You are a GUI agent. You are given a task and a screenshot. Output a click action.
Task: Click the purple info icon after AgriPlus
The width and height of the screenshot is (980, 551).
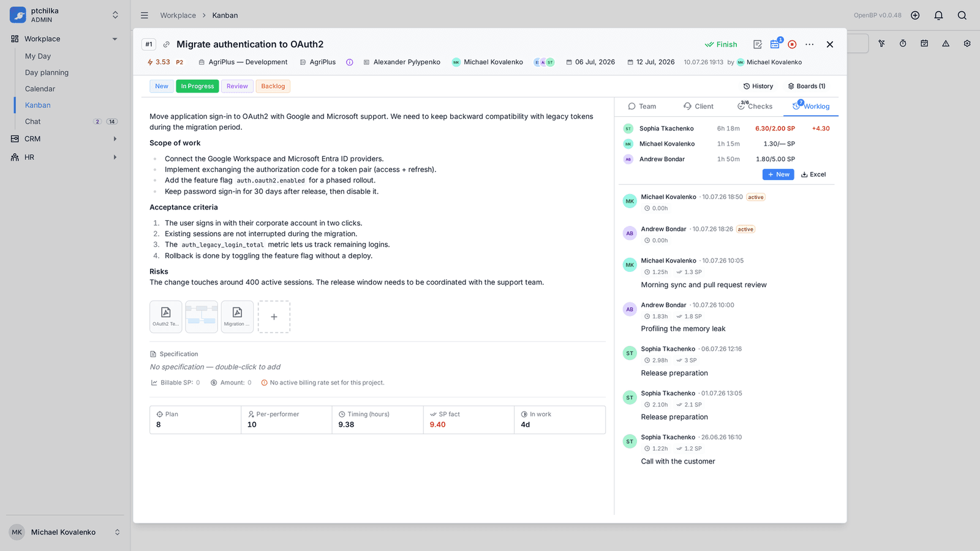pos(350,62)
